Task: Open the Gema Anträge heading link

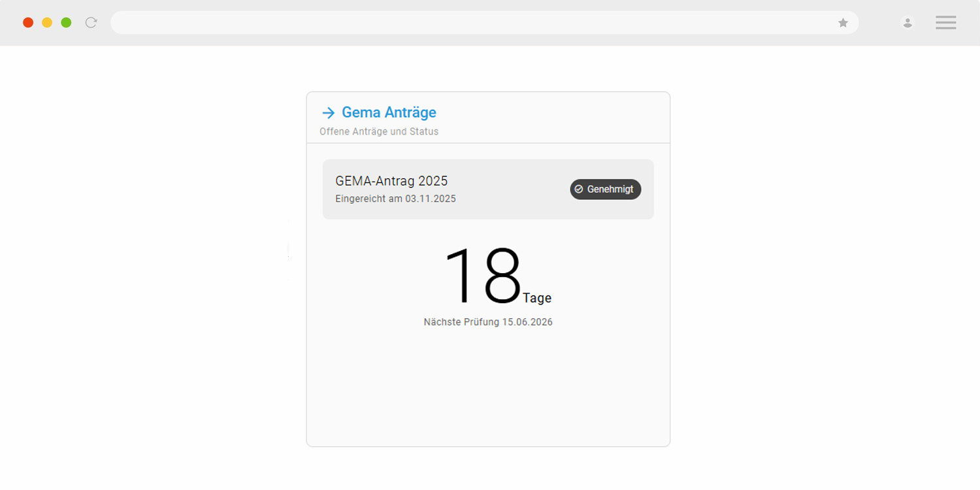Action: (389, 112)
